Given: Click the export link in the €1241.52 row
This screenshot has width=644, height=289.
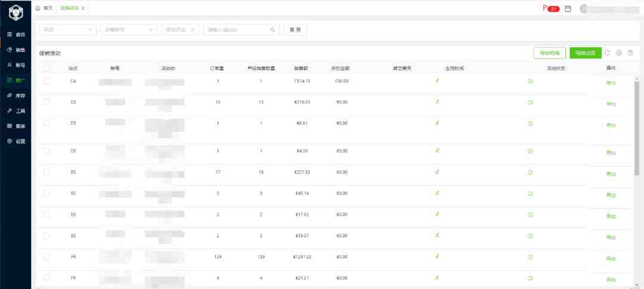Looking at the screenshot, I should (611, 259).
